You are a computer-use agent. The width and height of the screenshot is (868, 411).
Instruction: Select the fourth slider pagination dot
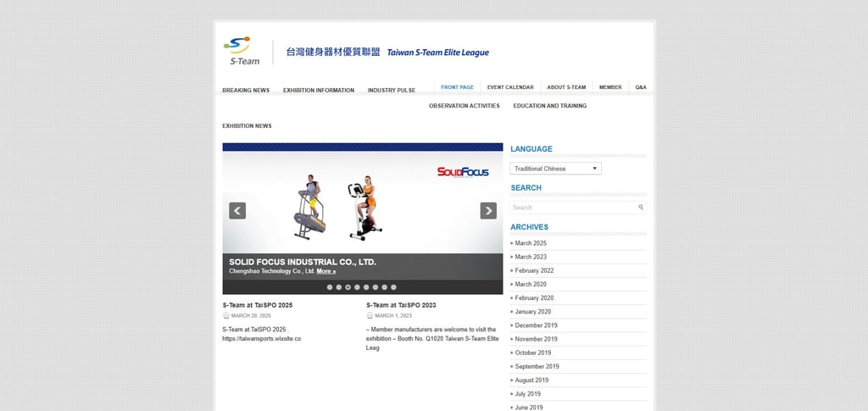pos(357,287)
